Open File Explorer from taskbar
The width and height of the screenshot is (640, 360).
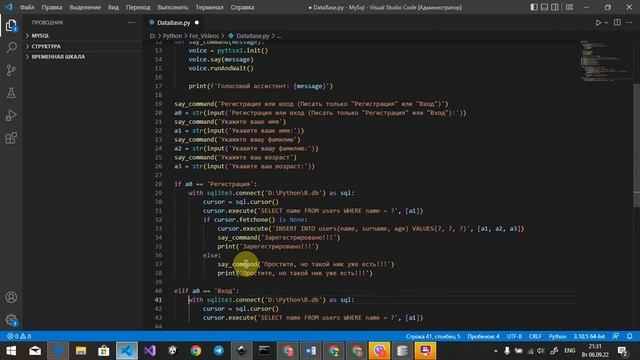81,351
